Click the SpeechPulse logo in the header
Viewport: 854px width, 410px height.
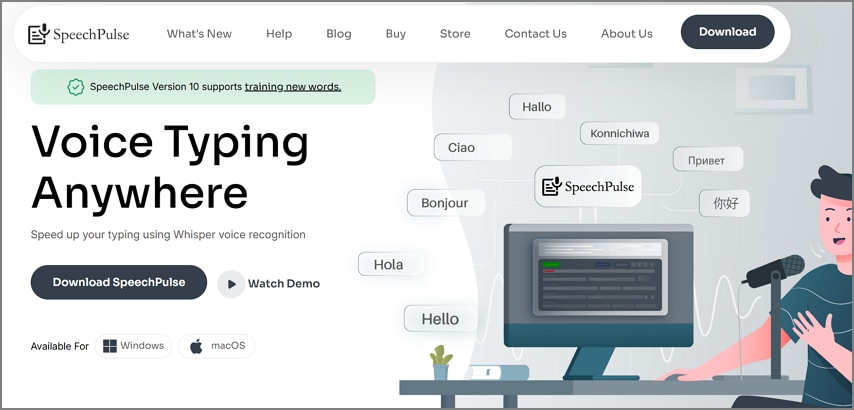(x=78, y=34)
